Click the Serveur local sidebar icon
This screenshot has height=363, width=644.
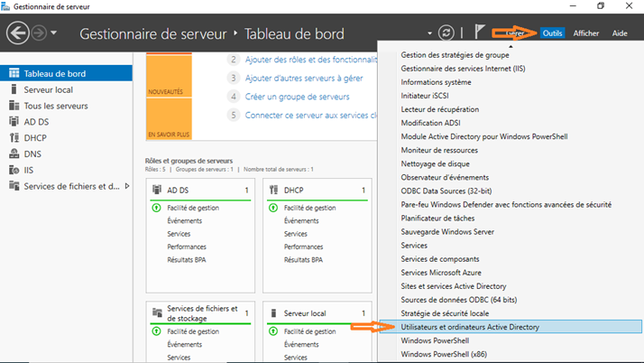click(14, 89)
